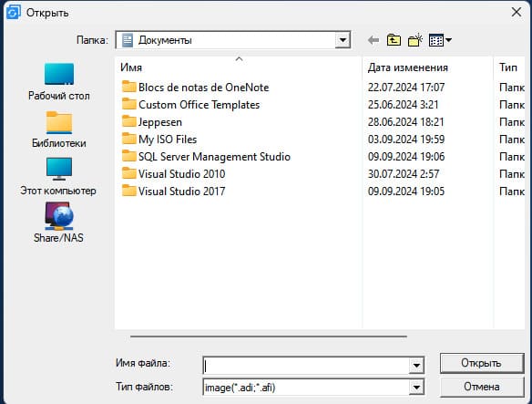The height and width of the screenshot is (404, 532).
Task: Create a new folder with toolbar icon
Action: [415, 40]
